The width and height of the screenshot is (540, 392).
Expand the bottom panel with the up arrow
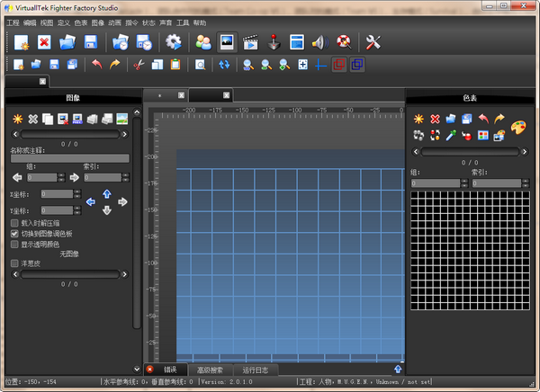point(397,369)
